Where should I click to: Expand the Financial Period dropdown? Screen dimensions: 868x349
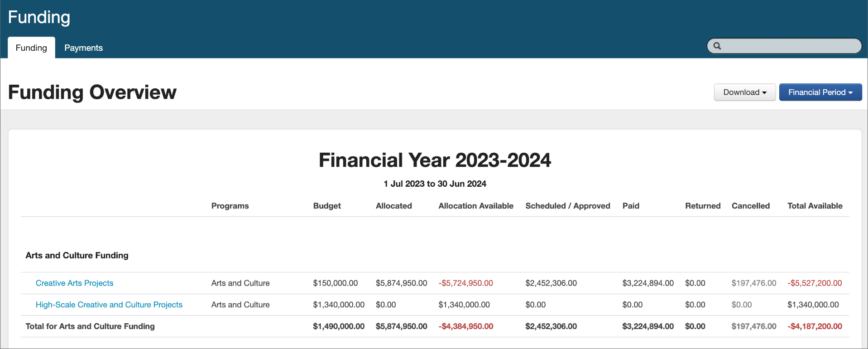pos(820,92)
